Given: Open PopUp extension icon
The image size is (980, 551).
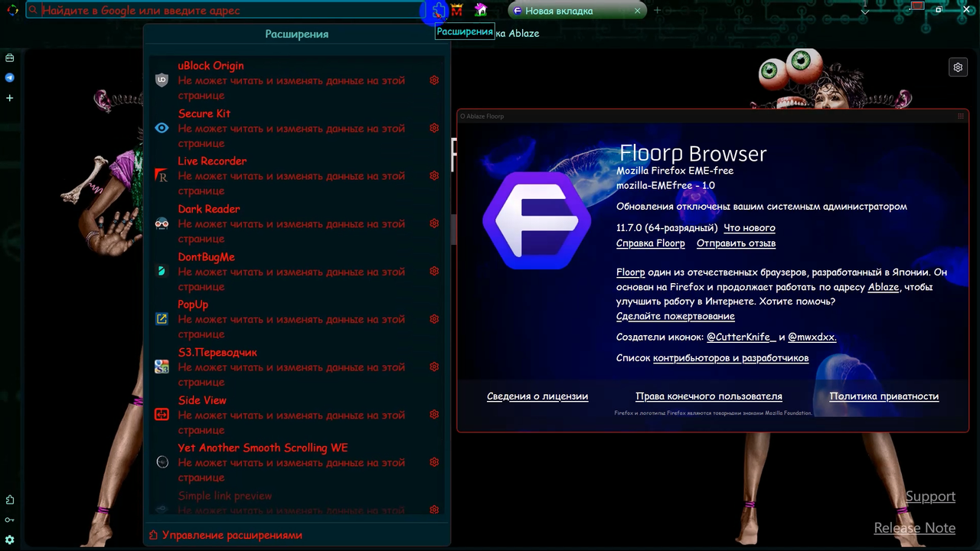Looking at the screenshot, I should coord(162,319).
